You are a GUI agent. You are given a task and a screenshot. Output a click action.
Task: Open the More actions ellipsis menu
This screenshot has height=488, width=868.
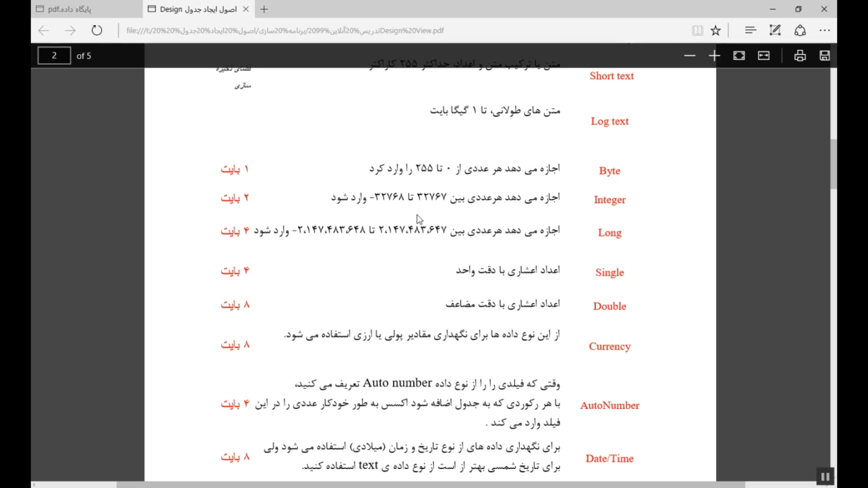tap(825, 31)
